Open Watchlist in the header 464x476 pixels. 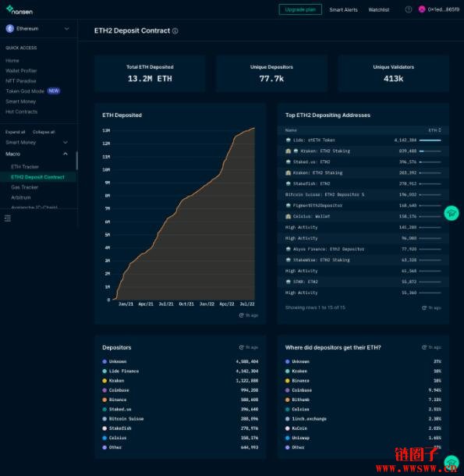coord(378,9)
